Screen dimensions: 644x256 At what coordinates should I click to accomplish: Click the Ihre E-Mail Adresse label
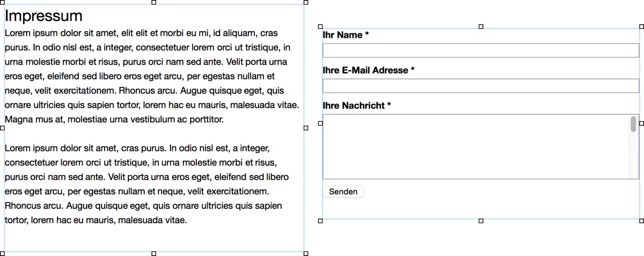click(x=368, y=70)
